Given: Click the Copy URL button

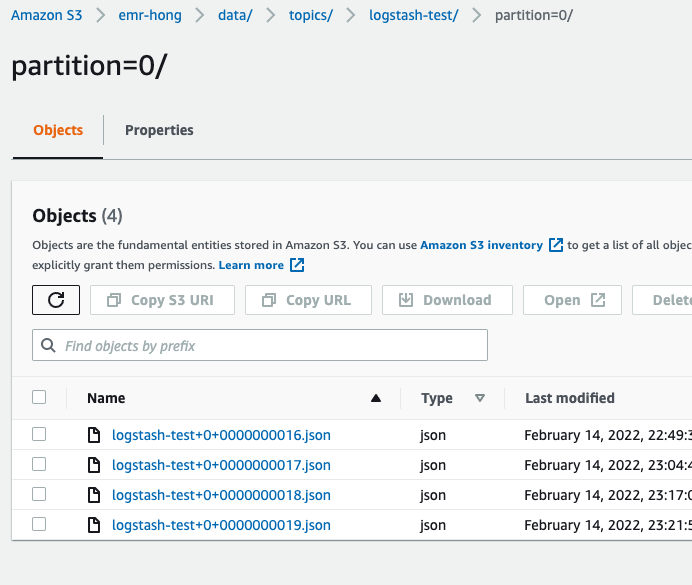Looking at the screenshot, I should tap(308, 300).
